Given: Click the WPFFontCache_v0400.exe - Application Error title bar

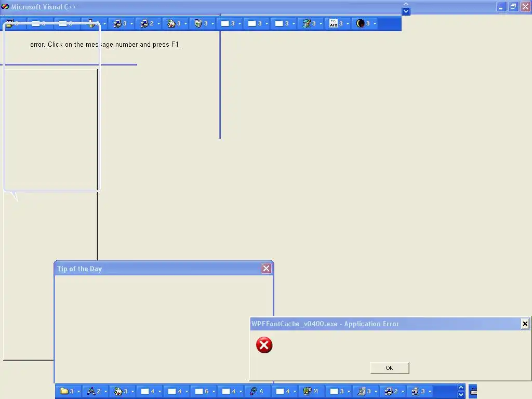Looking at the screenshot, I should [x=390, y=324].
